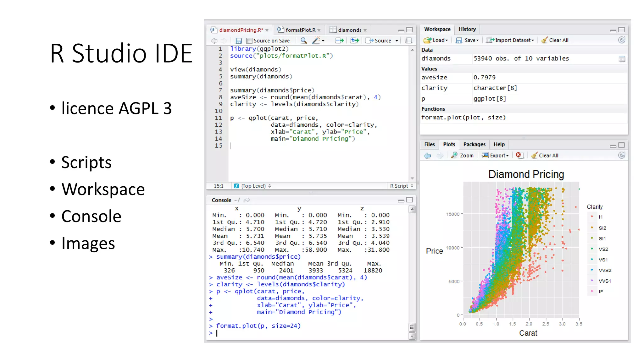Maximize the Console pane
The image size is (644, 362).
409,200
